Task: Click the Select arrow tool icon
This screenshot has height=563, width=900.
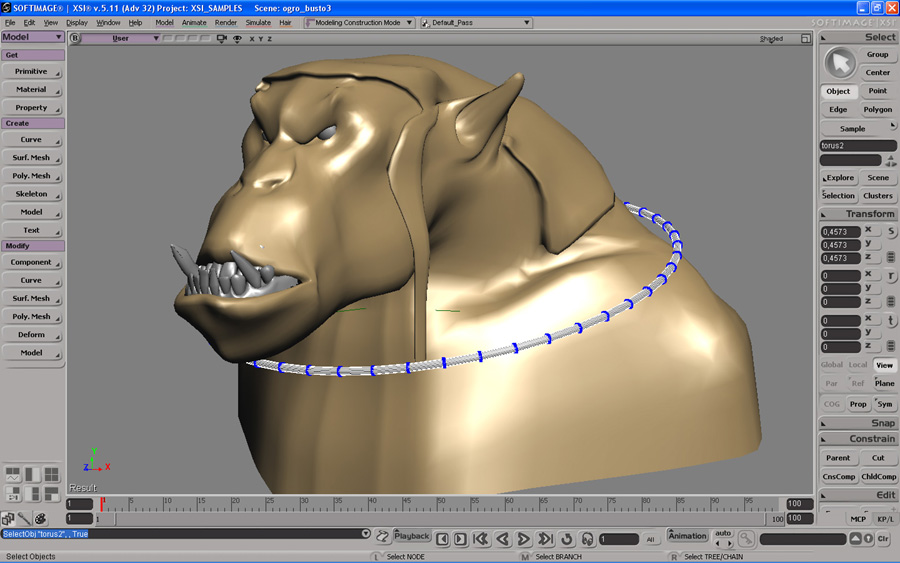Action: [839, 63]
